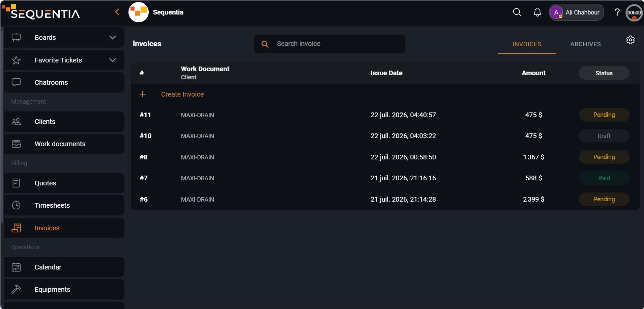Click Draft status of invoice #10

(604, 136)
